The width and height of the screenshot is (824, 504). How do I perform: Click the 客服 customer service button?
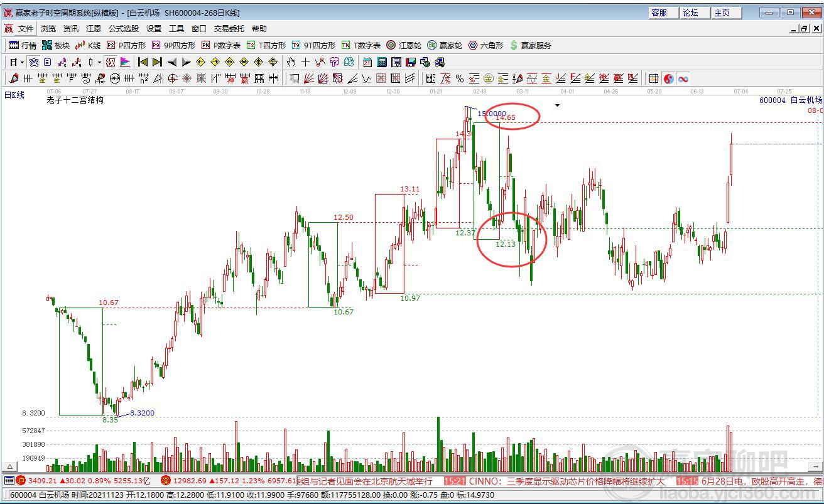664,13
